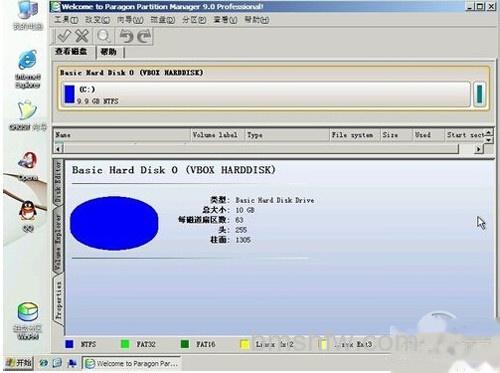The image size is (500, 373).
Task: Open Internet Explorer desktop icon
Action: (28, 69)
